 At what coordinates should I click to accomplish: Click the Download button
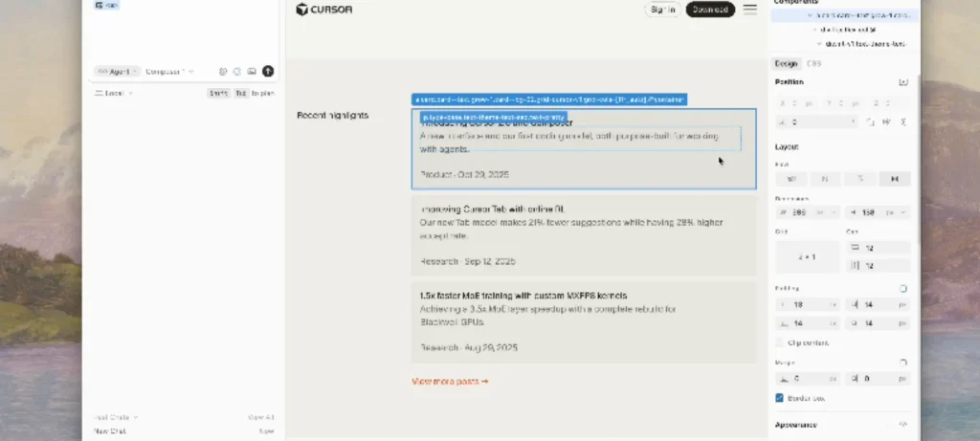point(710,10)
